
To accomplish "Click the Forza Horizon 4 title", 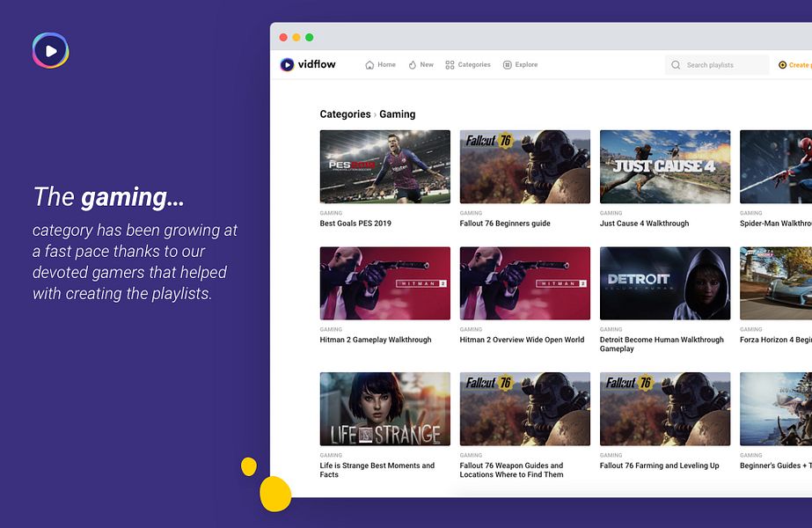I will point(776,340).
